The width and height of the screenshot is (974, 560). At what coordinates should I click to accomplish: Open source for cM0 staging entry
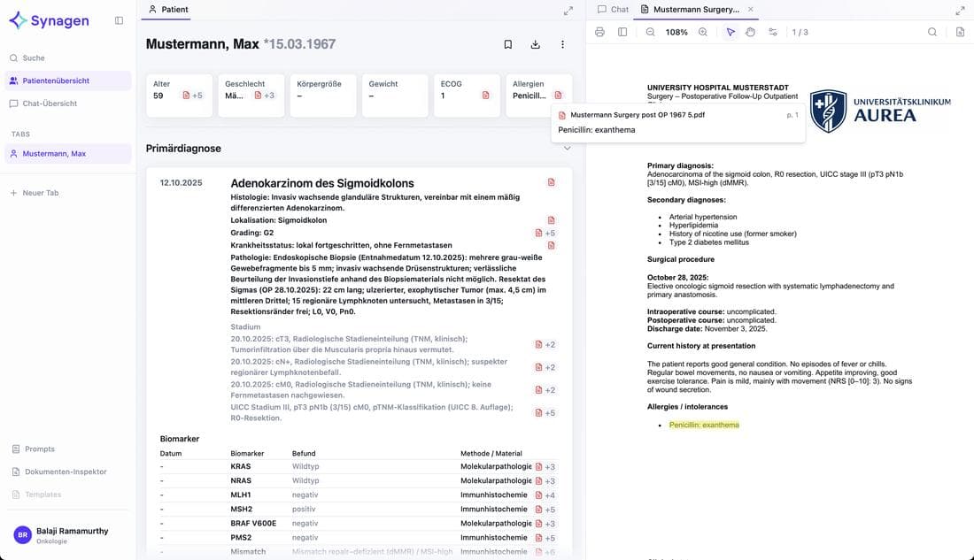(x=538, y=390)
